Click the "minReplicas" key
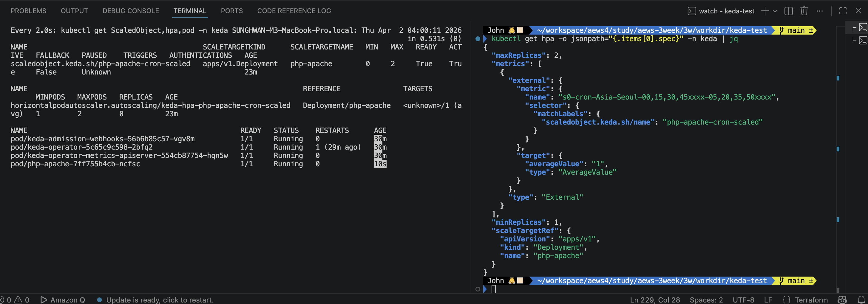This screenshot has height=304, width=868. (519, 222)
